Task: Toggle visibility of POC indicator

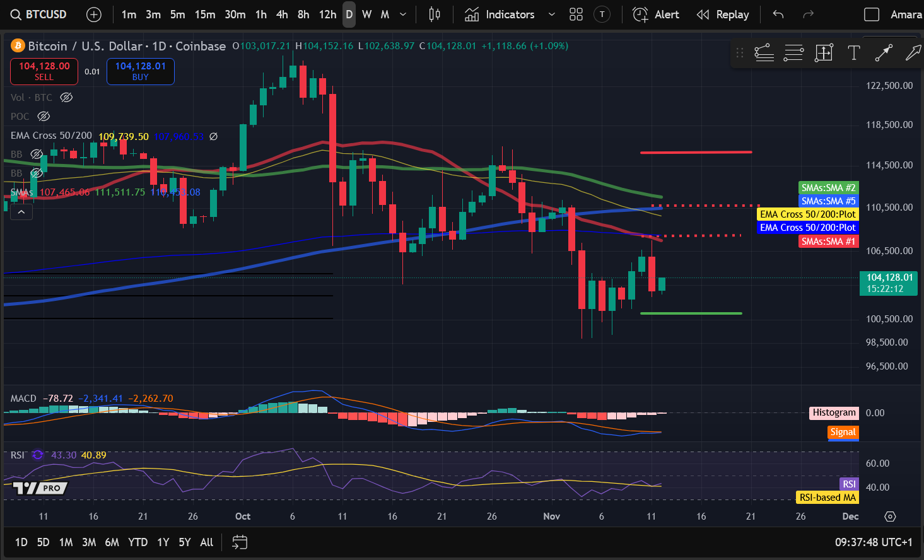Action: [x=44, y=116]
